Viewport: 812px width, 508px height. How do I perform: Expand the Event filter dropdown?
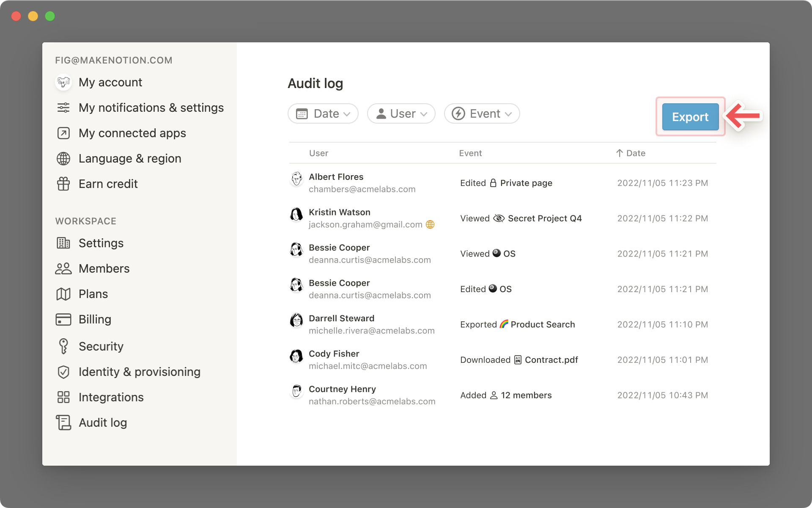pyautogui.click(x=482, y=113)
